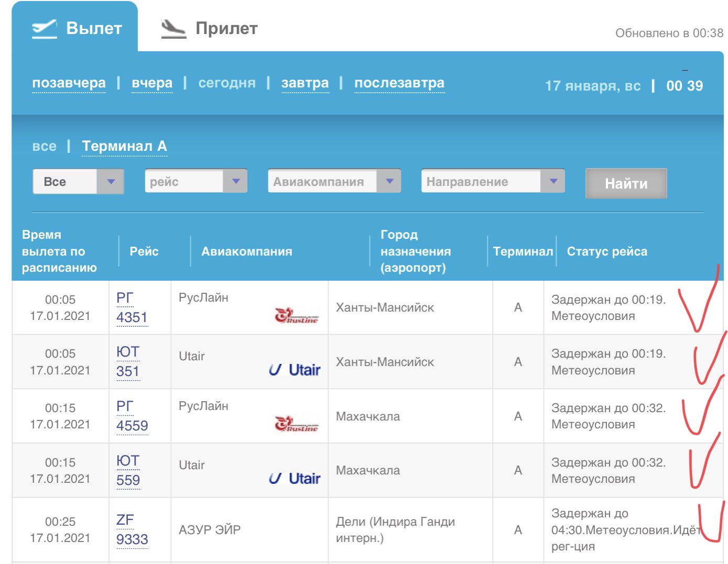Viewport: 728px width, 564px height.
Task: Switch to the Прилет arrivals tab
Action: (x=209, y=28)
